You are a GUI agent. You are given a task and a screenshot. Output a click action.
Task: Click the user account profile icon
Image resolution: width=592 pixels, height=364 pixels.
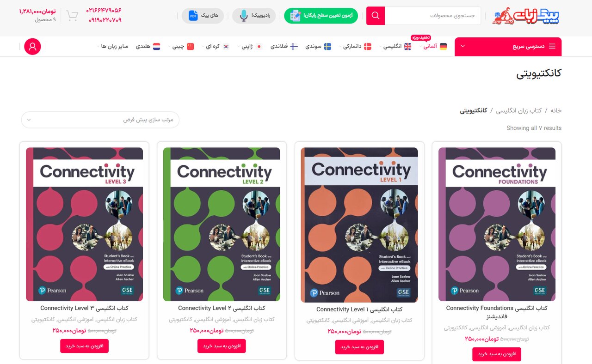[x=32, y=47]
